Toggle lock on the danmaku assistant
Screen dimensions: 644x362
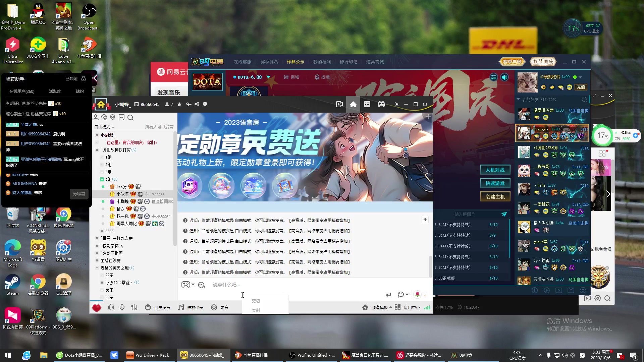pyautogui.click(x=84, y=79)
